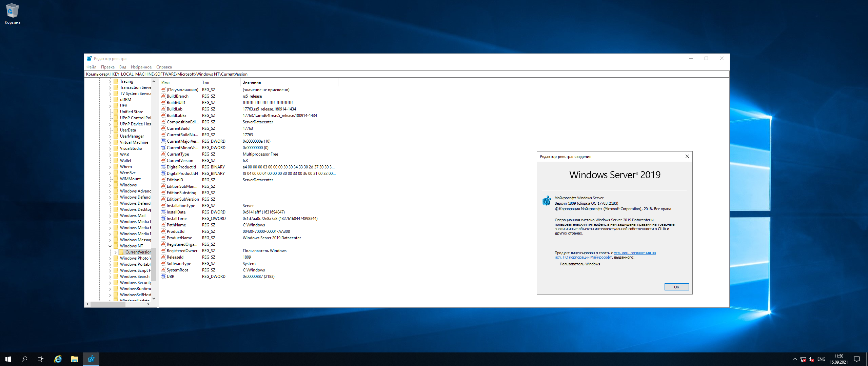
Task: Open the Recycle Bin (Корзина) desktop icon
Action: [x=13, y=14]
